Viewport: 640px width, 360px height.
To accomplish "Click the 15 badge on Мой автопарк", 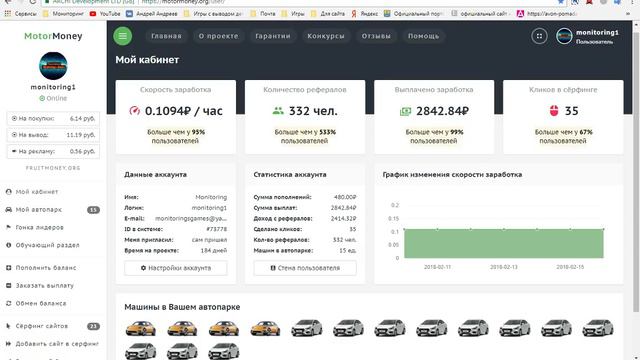I will click(x=93, y=210).
